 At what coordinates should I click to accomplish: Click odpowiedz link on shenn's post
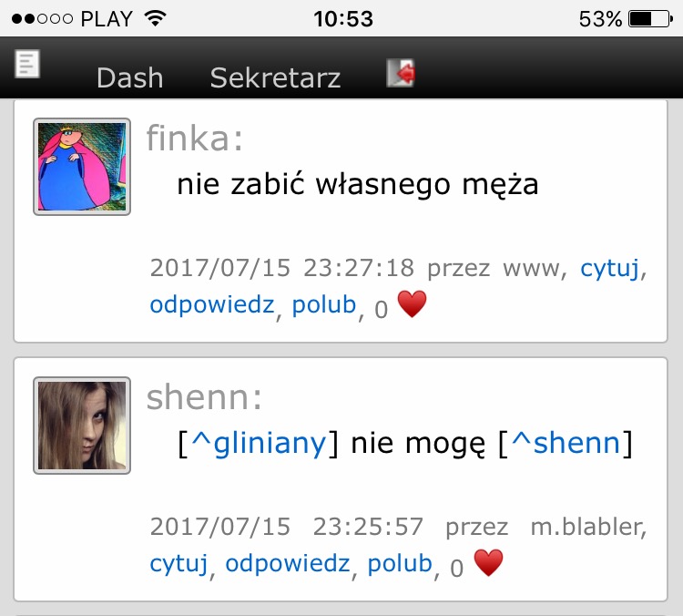288,563
